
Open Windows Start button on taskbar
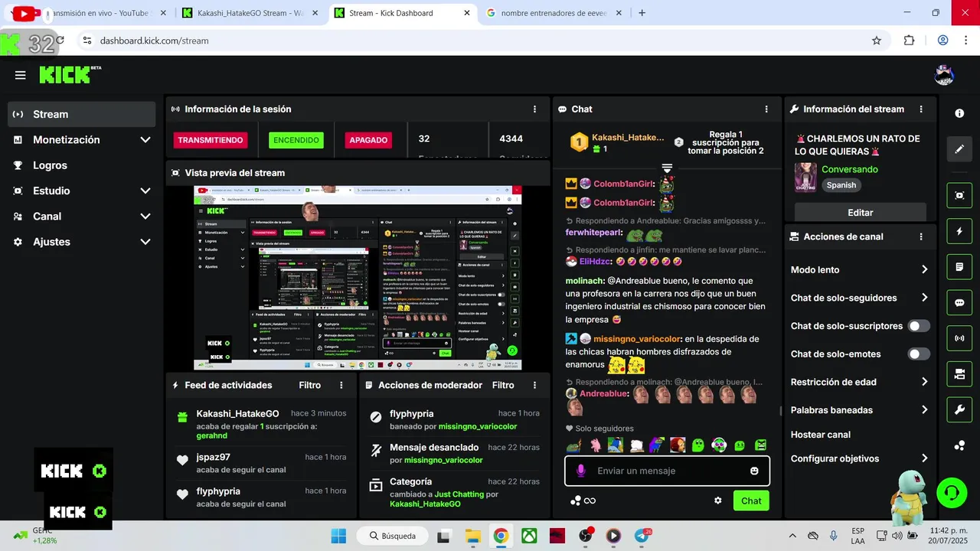338,536
